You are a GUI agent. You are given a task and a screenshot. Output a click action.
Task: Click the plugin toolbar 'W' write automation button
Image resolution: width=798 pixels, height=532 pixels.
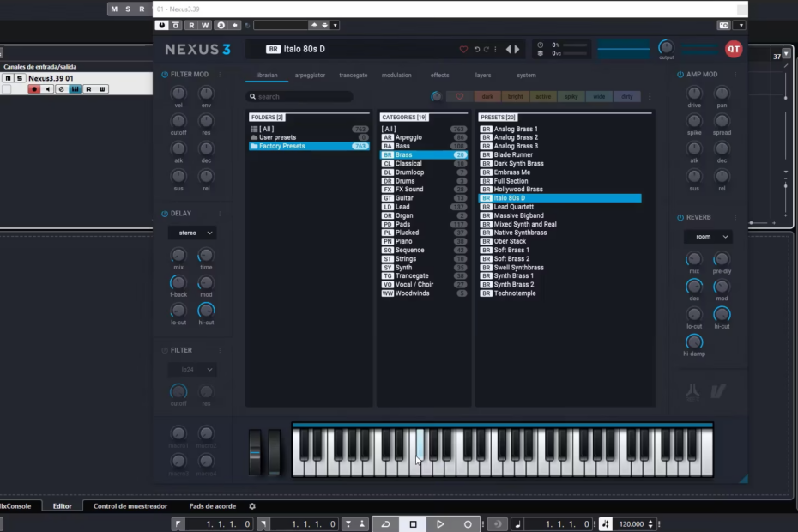(205, 25)
